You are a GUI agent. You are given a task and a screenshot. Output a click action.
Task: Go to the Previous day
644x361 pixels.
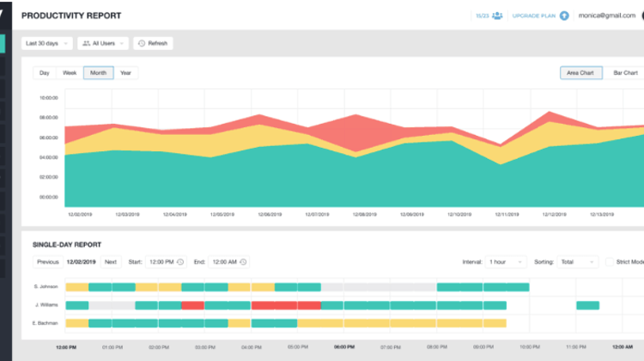(47, 261)
